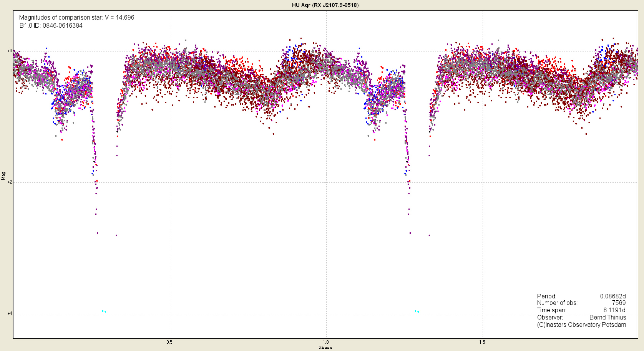Click the second cyan data points past phase 1.0
The width and height of the screenshot is (644, 351).
coord(417,311)
